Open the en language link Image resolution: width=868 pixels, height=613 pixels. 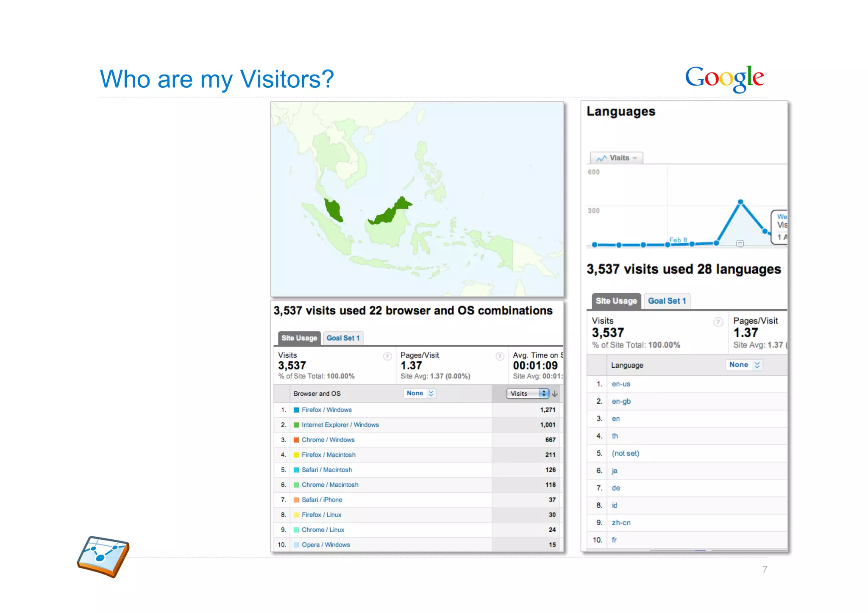(x=616, y=419)
